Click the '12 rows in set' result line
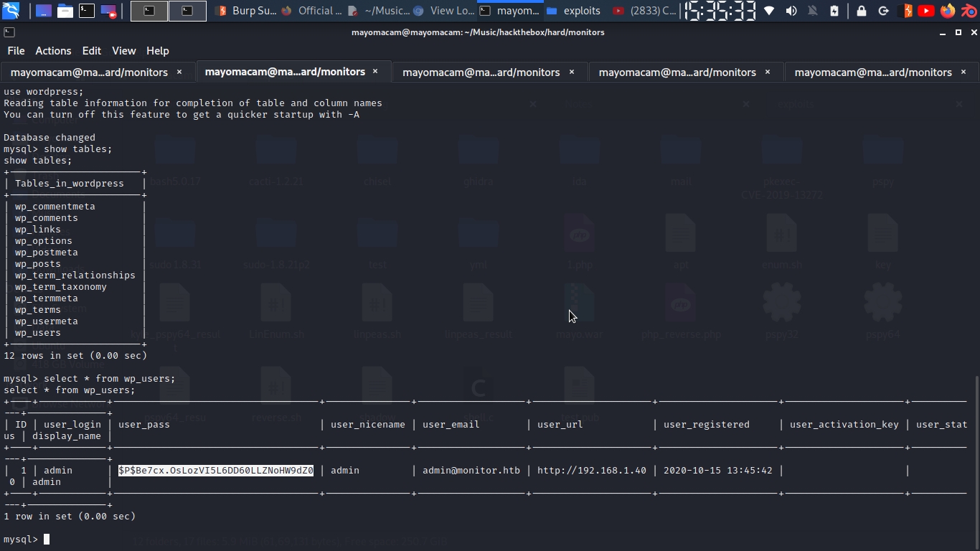 (x=75, y=356)
